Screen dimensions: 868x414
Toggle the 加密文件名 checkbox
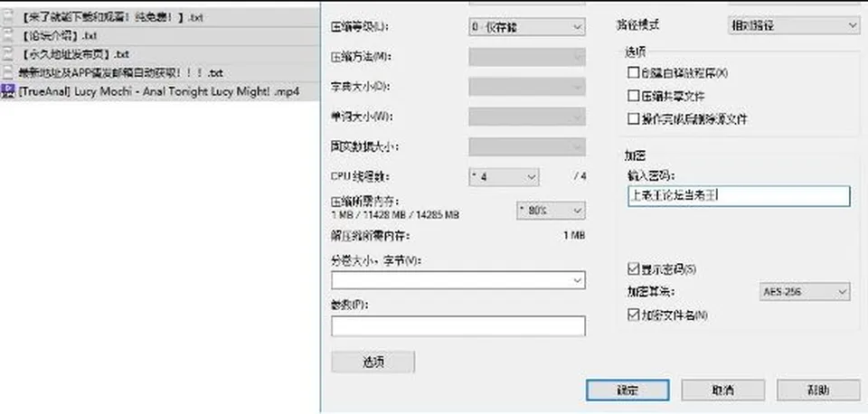(x=633, y=315)
